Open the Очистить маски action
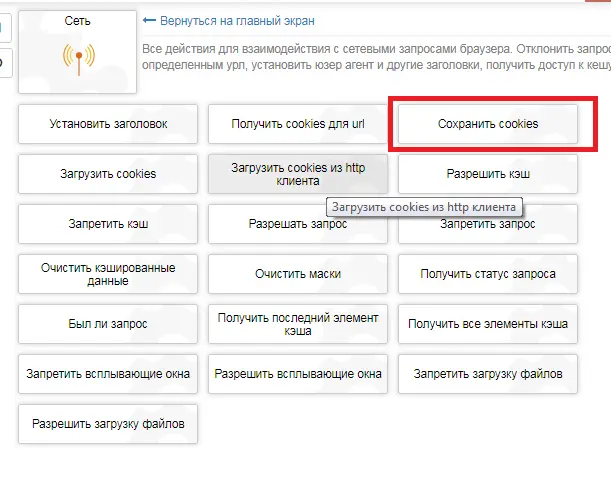 click(298, 274)
